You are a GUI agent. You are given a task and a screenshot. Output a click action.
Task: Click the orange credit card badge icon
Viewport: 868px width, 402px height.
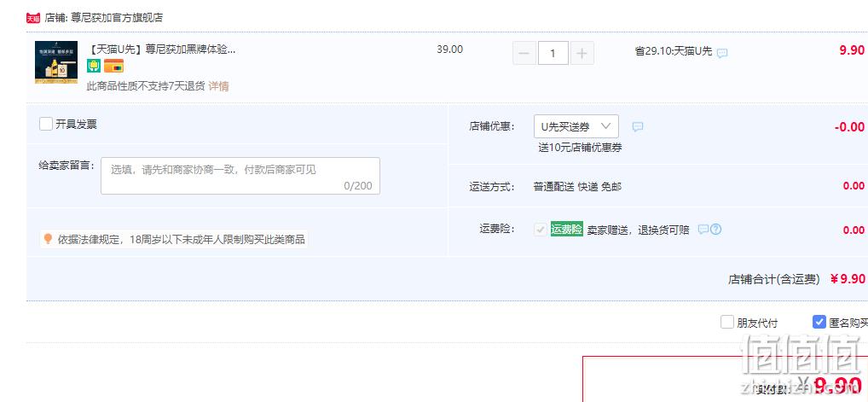pos(113,67)
